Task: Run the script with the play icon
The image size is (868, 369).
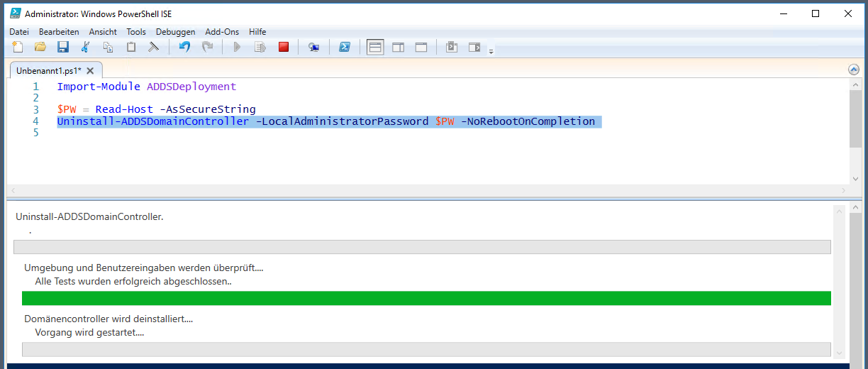Action: coord(238,47)
